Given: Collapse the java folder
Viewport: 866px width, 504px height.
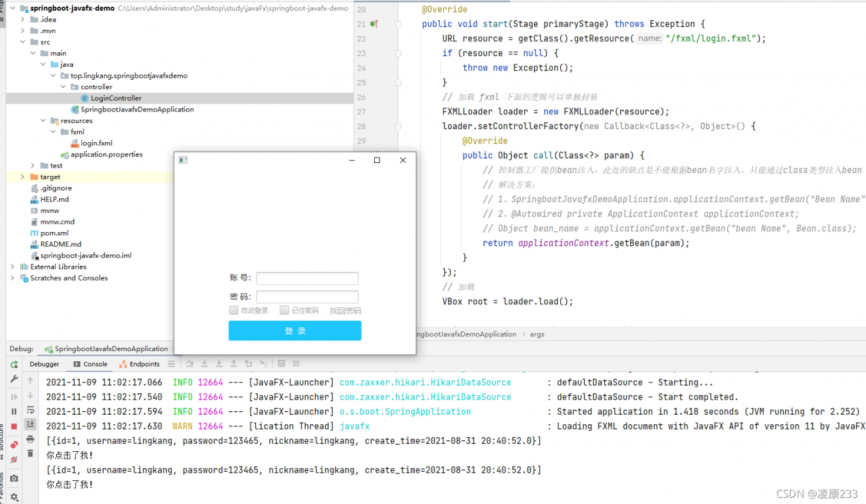Looking at the screenshot, I should [43, 65].
